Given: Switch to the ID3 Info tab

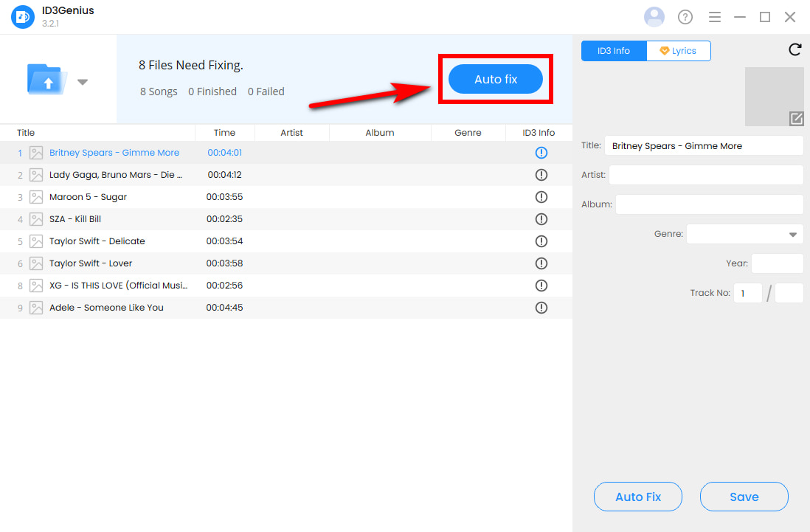Looking at the screenshot, I should coord(614,51).
